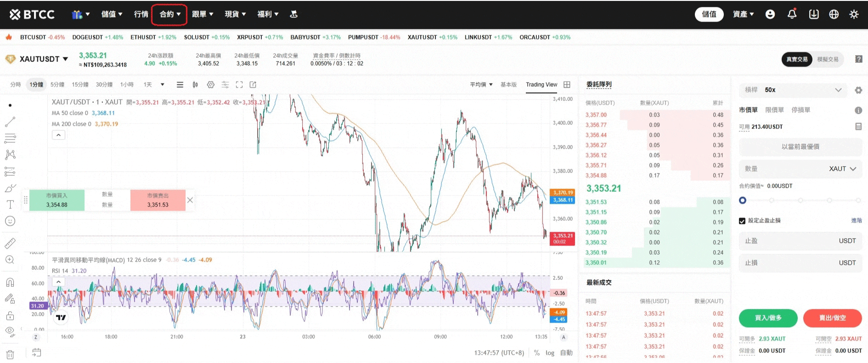Toggle stay-in-drawing-mode pencil lock
Screen dimensions: 868x363
[10, 299]
